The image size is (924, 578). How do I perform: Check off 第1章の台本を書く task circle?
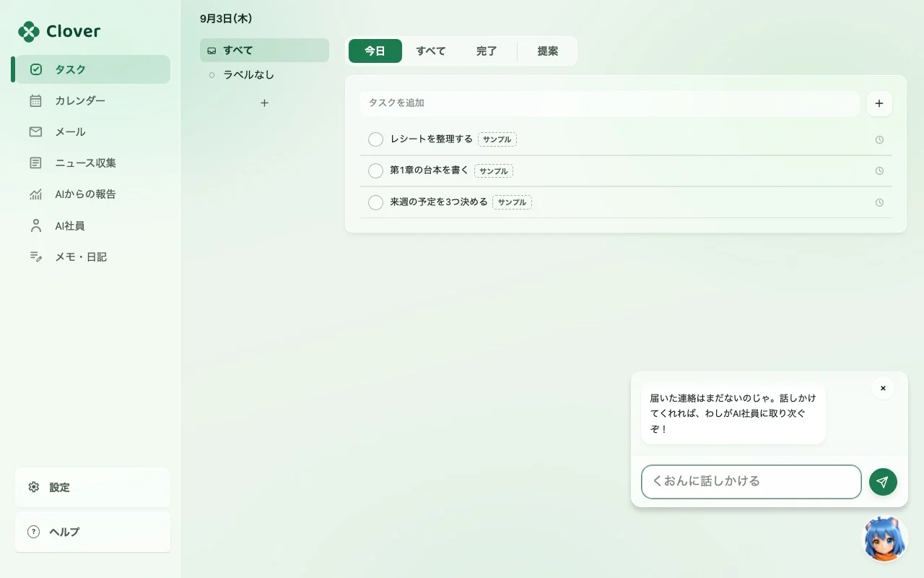click(x=375, y=171)
